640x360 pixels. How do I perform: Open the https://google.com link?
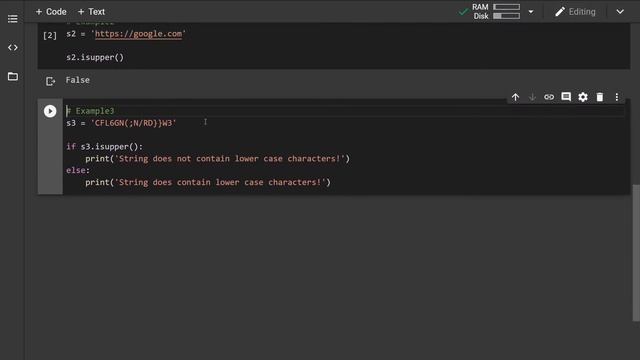(138, 34)
